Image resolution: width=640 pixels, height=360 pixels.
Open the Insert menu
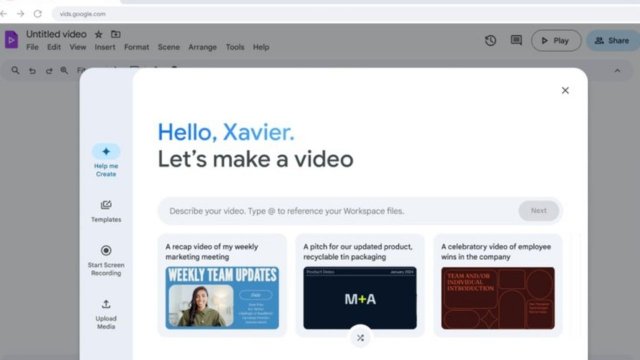pyautogui.click(x=105, y=47)
